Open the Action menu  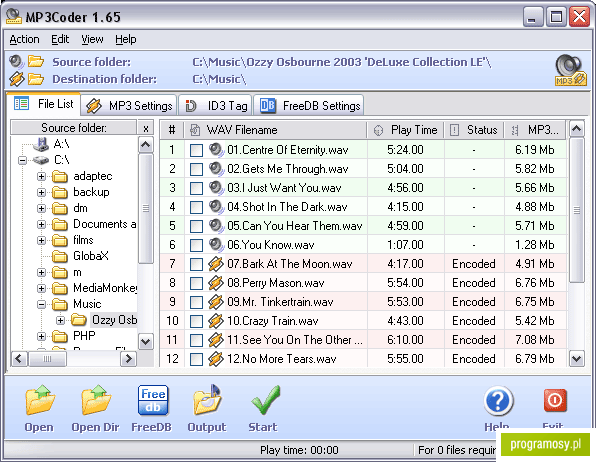(24, 40)
